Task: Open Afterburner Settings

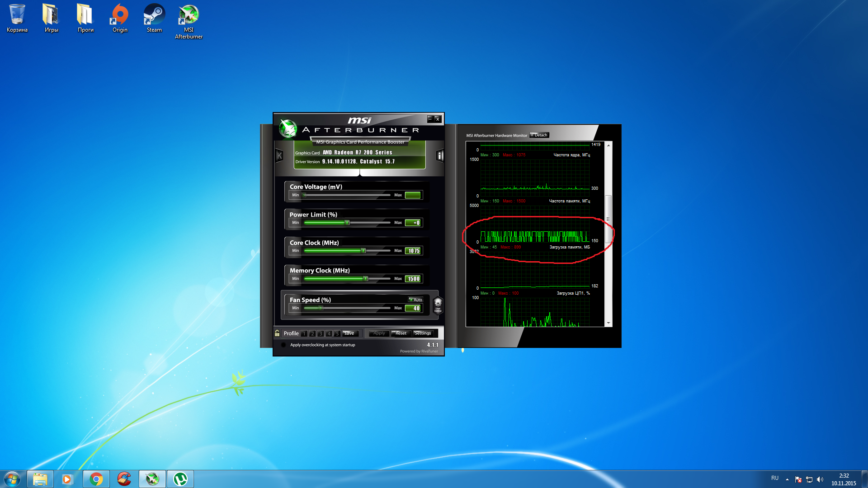Action: 423,333
